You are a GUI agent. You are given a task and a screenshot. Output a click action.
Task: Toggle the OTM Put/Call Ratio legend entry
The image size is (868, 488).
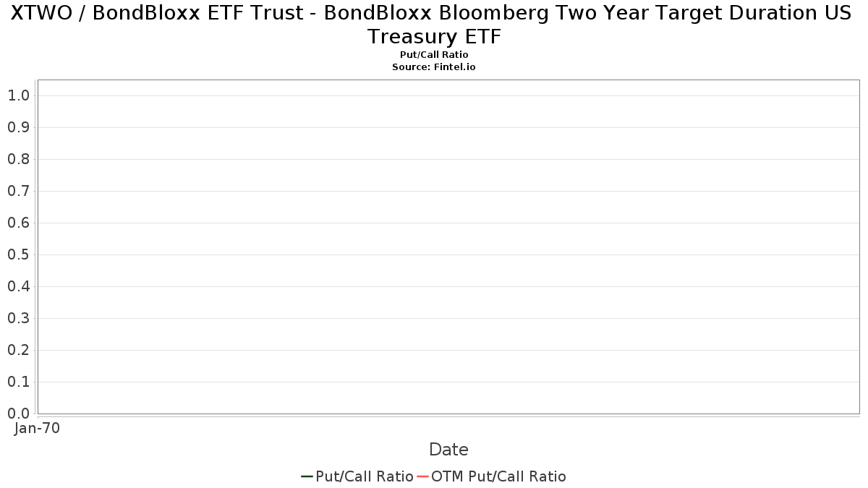[492, 476]
